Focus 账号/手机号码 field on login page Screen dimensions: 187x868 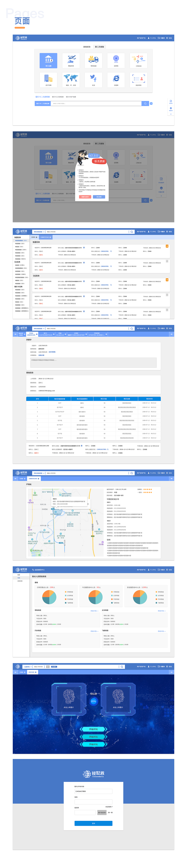coord(93,791)
